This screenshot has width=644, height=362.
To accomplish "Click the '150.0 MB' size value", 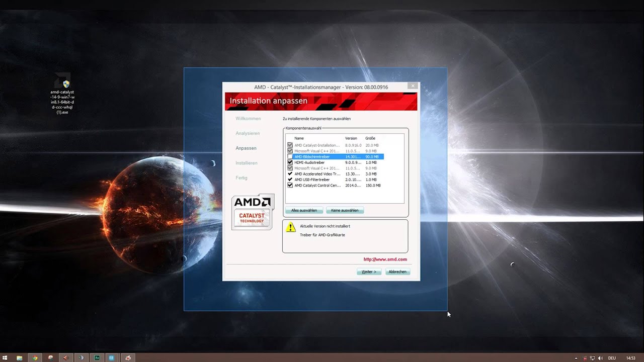I will pyautogui.click(x=373, y=185).
